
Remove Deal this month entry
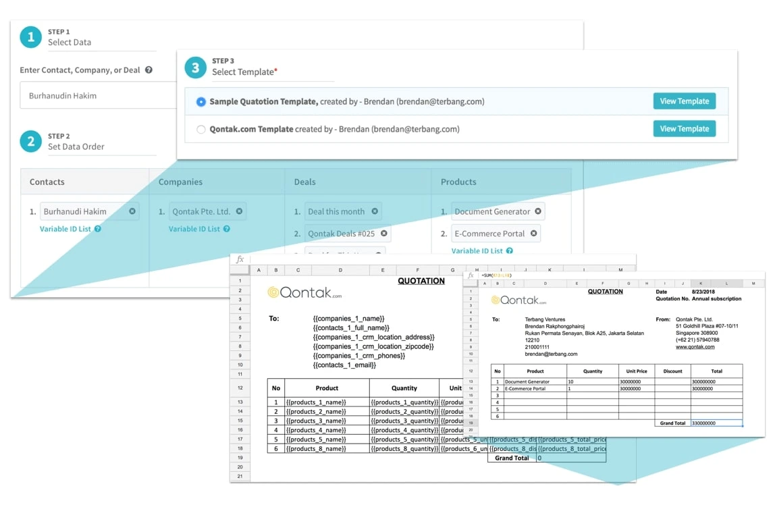click(375, 211)
